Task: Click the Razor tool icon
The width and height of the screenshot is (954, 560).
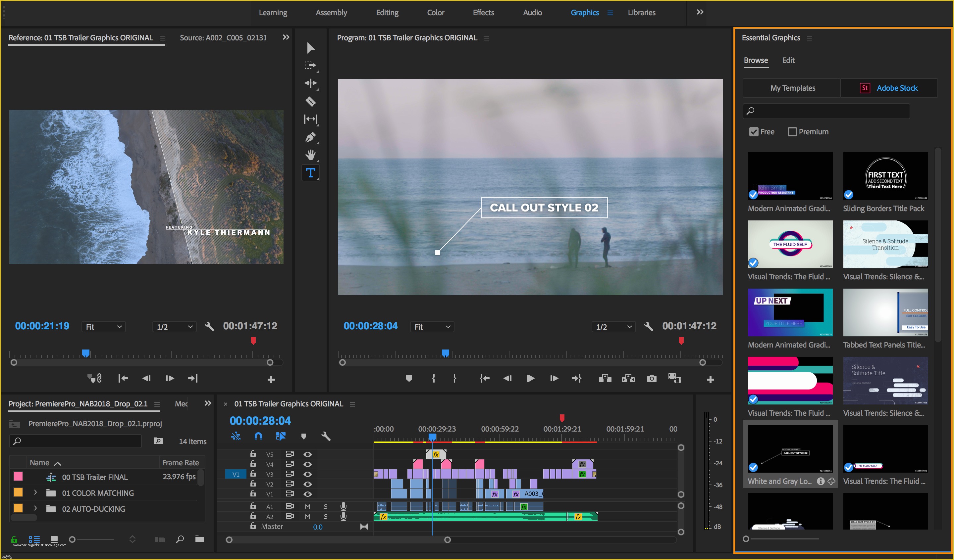Action: [310, 103]
